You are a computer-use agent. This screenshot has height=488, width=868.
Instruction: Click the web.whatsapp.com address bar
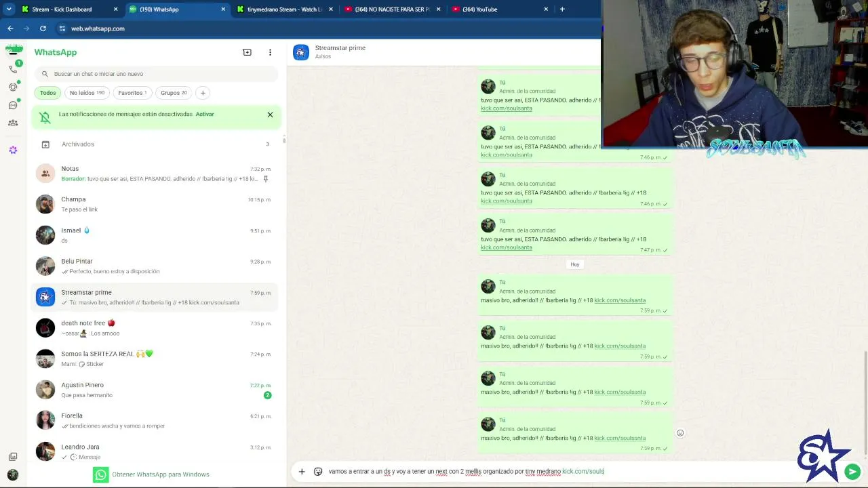tap(325, 28)
